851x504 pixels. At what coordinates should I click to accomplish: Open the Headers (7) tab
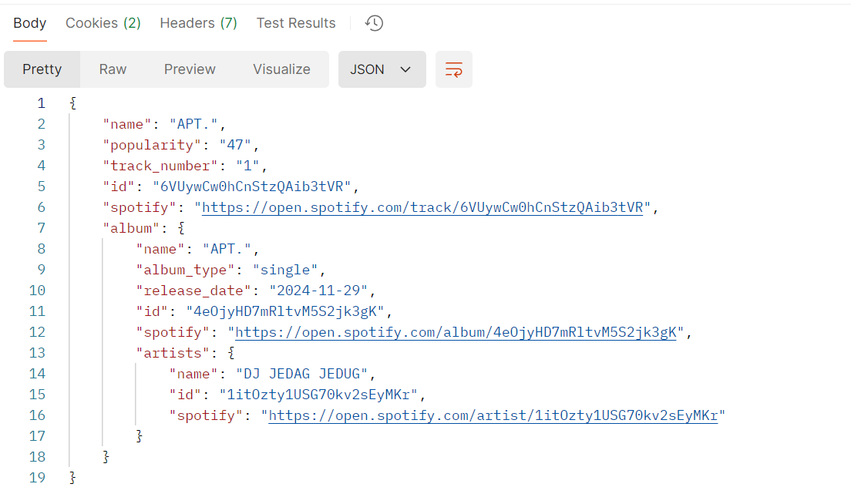[199, 23]
